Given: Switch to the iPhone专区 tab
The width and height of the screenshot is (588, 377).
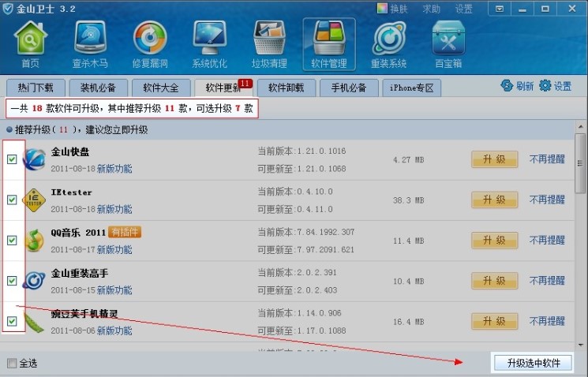Looking at the screenshot, I should coord(411,88).
